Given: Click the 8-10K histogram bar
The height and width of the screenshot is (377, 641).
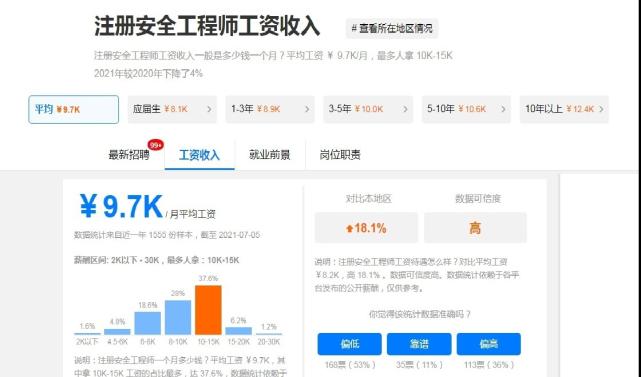Looking at the screenshot, I should (178, 317).
